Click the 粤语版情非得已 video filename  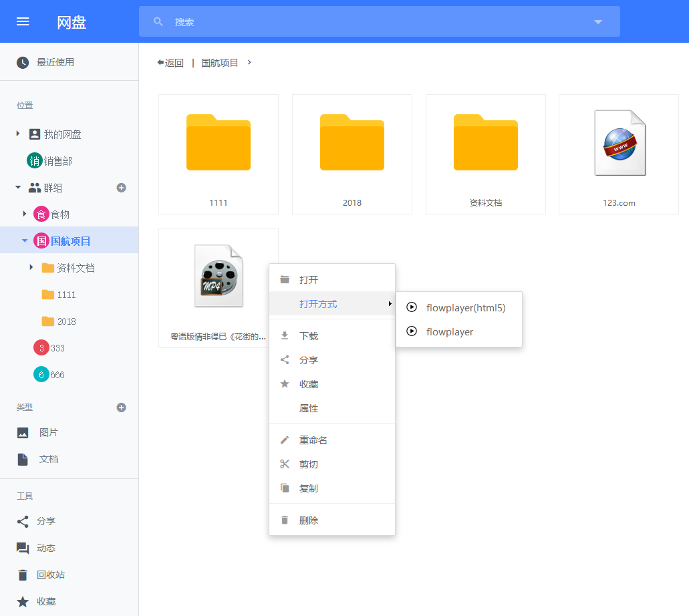click(x=219, y=337)
